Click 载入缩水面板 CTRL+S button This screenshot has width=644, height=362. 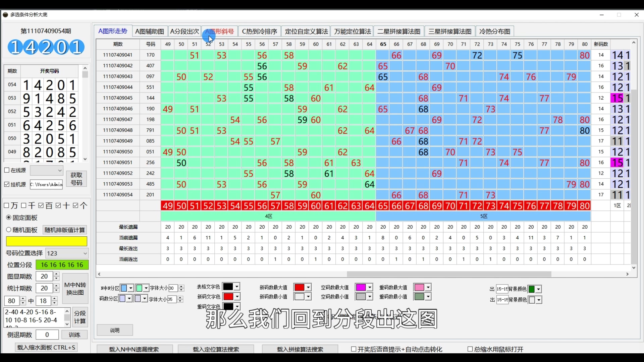(46, 348)
